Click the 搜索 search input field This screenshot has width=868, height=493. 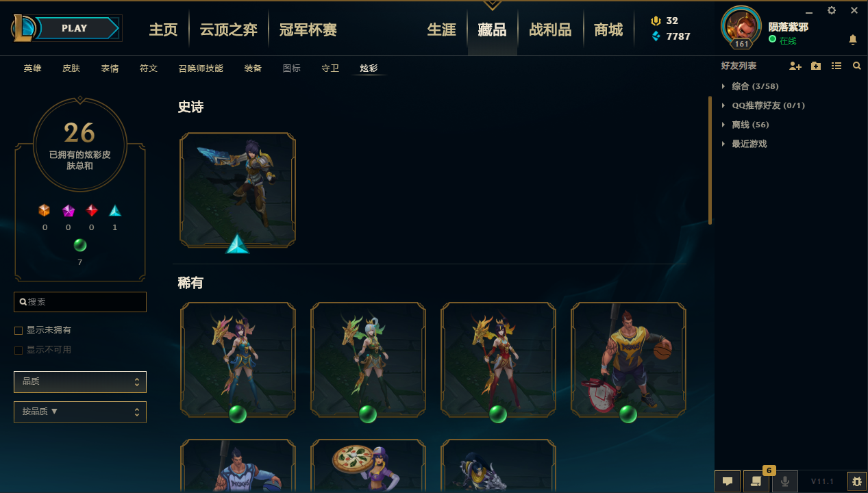click(x=80, y=302)
